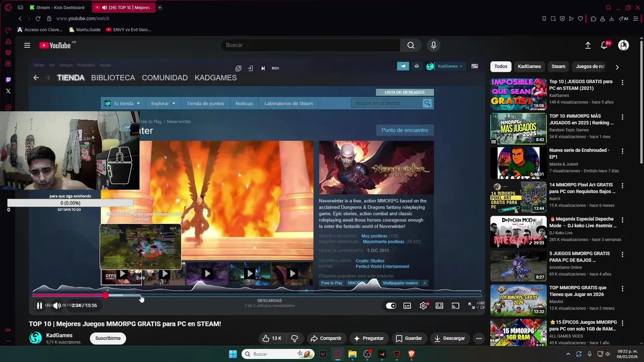Open YouTube notifications bell
Image resolution: width=644 pixels, height=362 pixels.
[604, 45]
